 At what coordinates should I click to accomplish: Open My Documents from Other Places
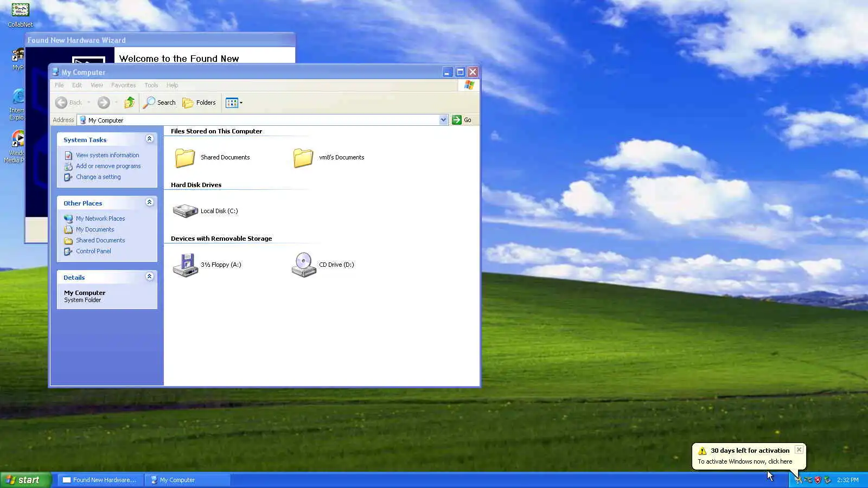[x=95, y=229]
